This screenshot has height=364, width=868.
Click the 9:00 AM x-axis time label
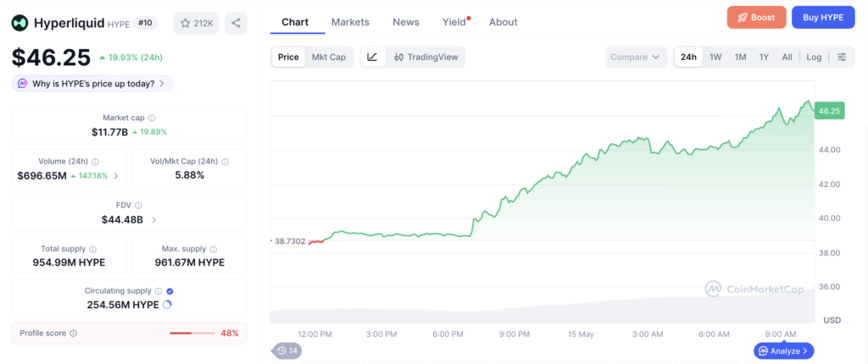tap(781, 334)
